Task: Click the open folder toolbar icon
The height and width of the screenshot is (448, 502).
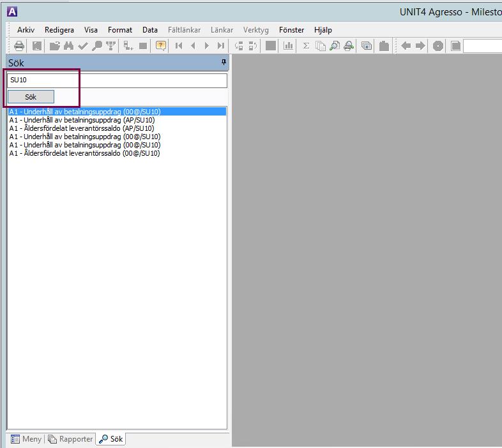Action: point(55,46)
